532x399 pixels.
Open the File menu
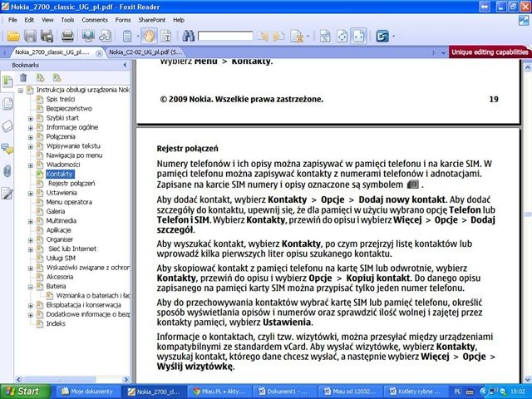tap(12, 20)
